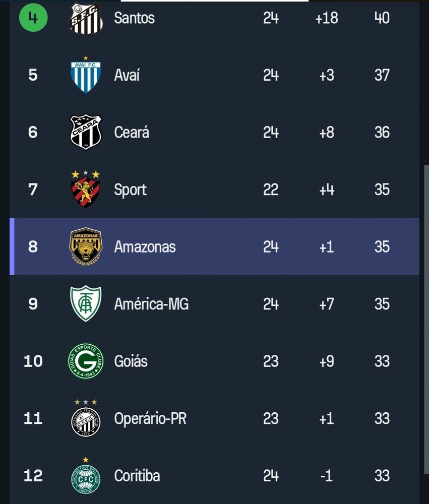Viewport: 429px width, 504px height.
Task: Click the green position 4 badge
Action: pyautogui.click(x=33, y=18)
